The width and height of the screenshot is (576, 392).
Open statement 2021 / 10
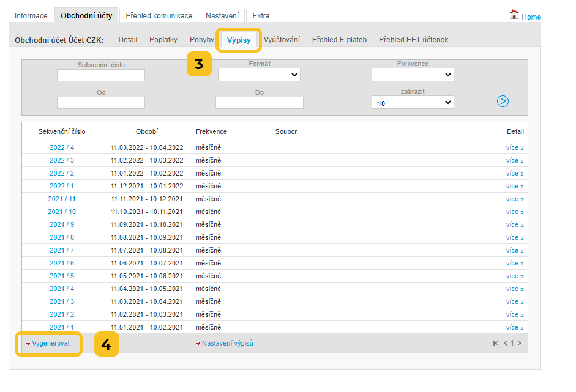(62, 212)
